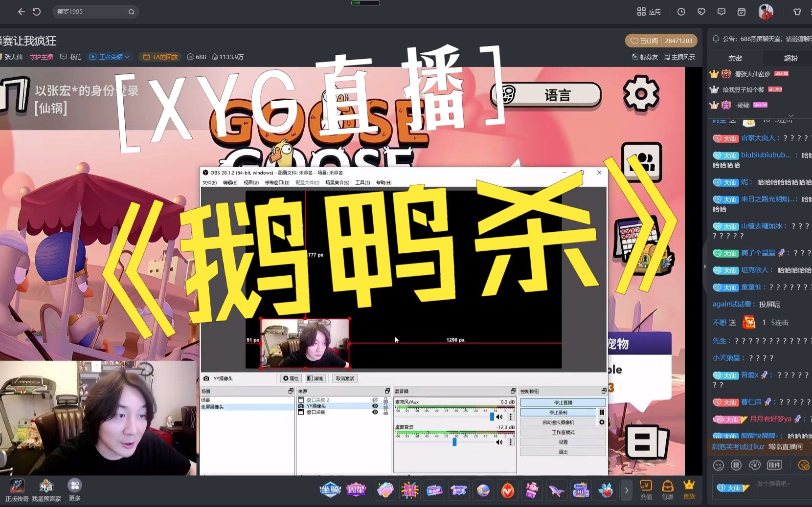The height and width of the screenshot is (507, 812).
Task: Open OBS 工具(T) menu
Action: point(362,183)
